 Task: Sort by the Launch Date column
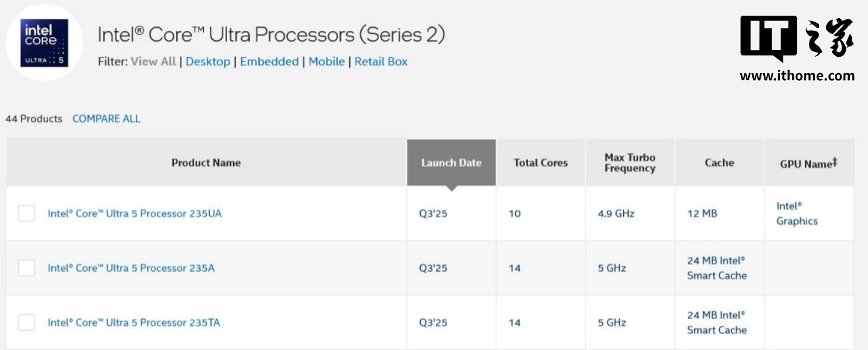point(451,162)
